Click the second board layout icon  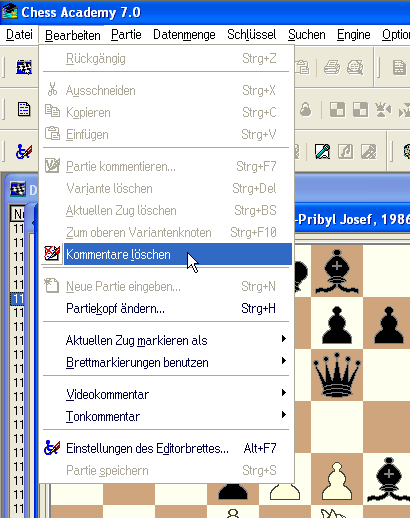[x=360, y=110]
